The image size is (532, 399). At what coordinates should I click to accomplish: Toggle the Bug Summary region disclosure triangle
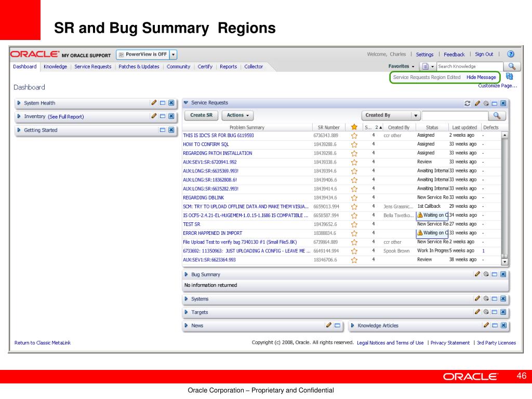(187, 274)
